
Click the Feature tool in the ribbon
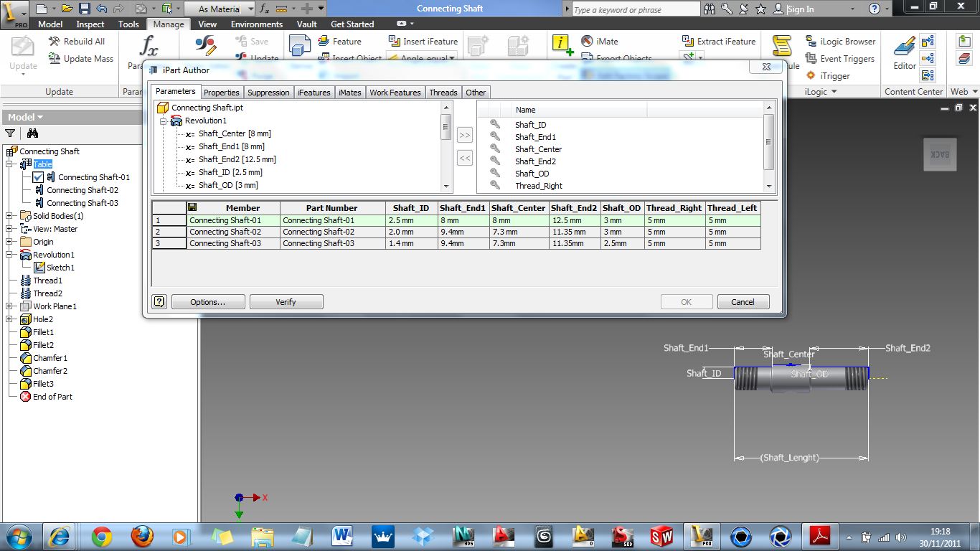[x=339, y=42]
